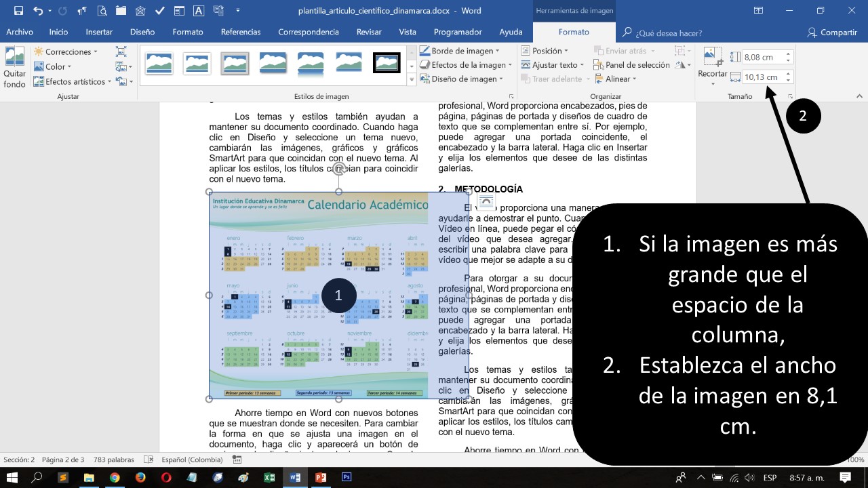Toggle formatting marks in quick access toolbar
The height and width of the screenshot is (488, 868).
tap(82, 11)
